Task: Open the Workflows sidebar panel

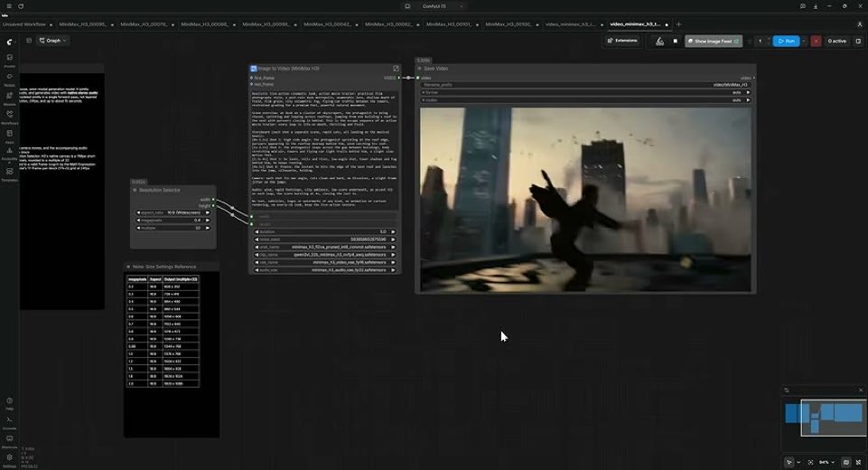Action: pos(9,117)
